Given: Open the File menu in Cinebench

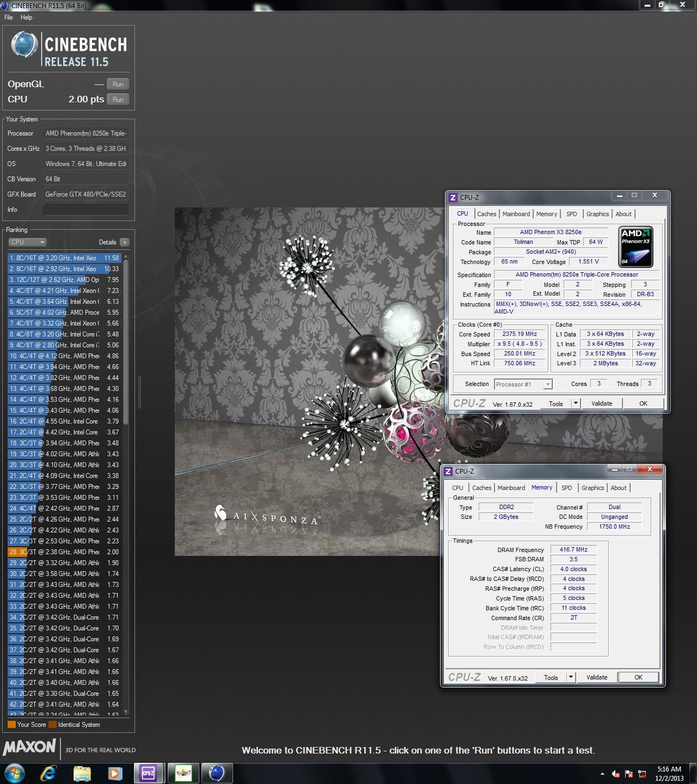Looking at the screenshot, I should 9,17.
